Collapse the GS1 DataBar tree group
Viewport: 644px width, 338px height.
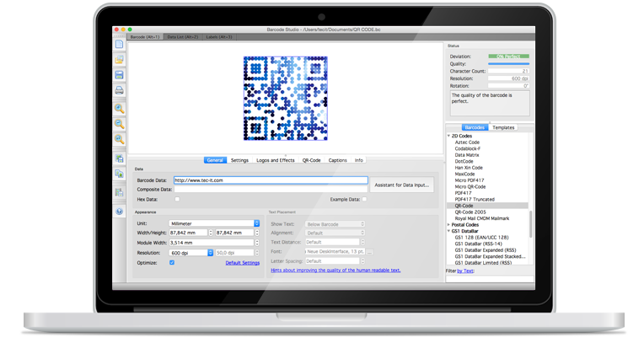click(x=448, y=231)
